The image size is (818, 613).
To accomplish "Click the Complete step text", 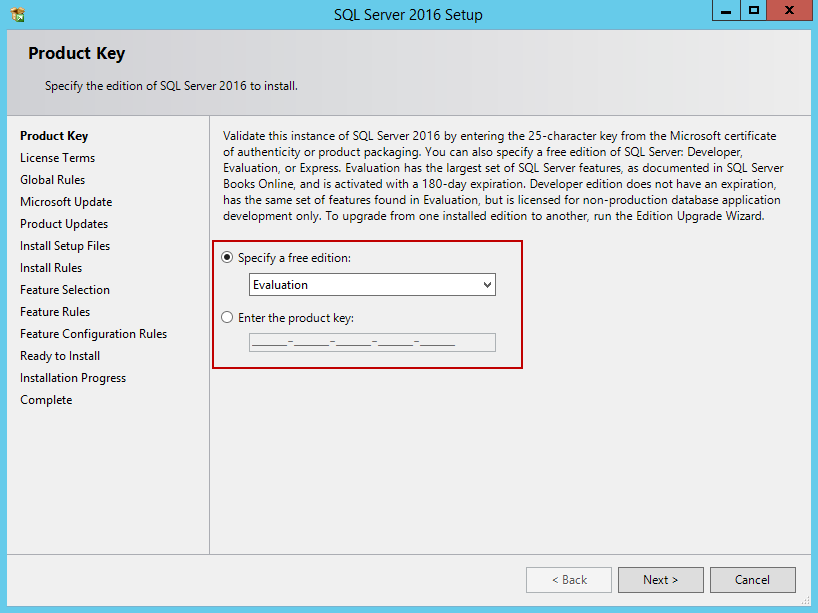I will coord(46,400).
